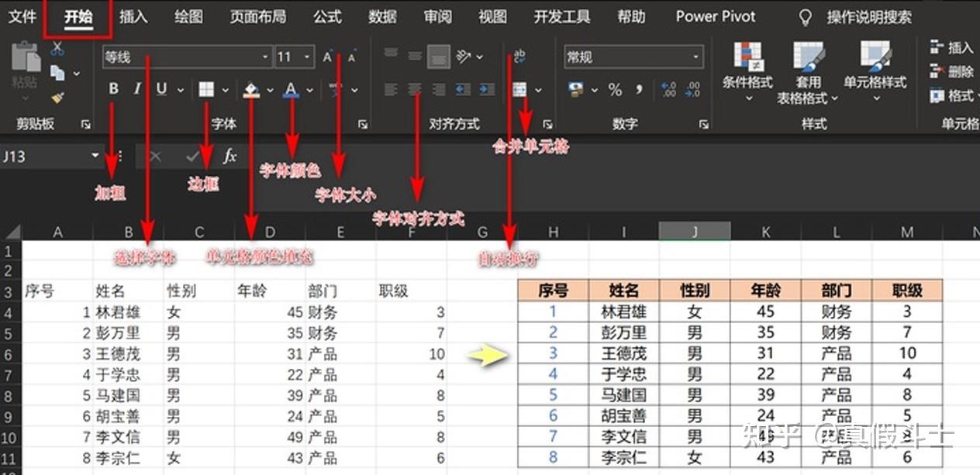The height and width of the screenshot is (475, 980).
Task: Click the middle align icon
Action: point(415,56)
